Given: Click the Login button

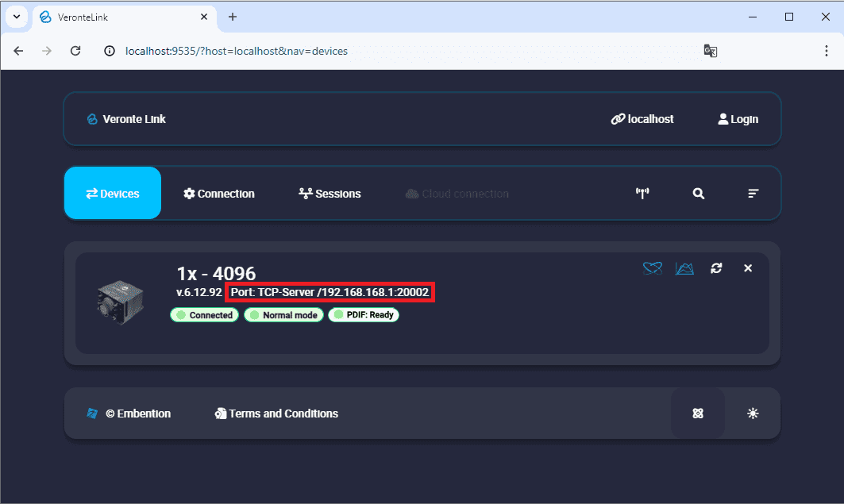Looking at the screenshot, I should click(738, 119).
